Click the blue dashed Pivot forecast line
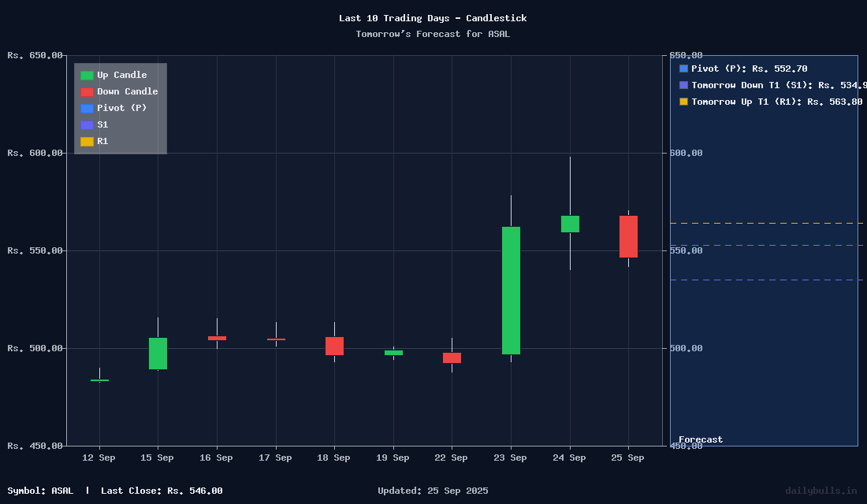867x504 pixels. coord(766,246)
